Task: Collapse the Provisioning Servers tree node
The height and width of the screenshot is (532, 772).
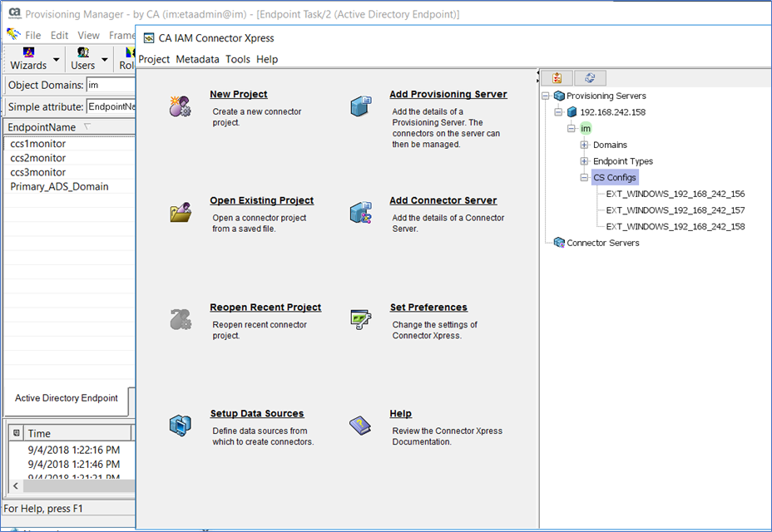Action: point(546,96)
